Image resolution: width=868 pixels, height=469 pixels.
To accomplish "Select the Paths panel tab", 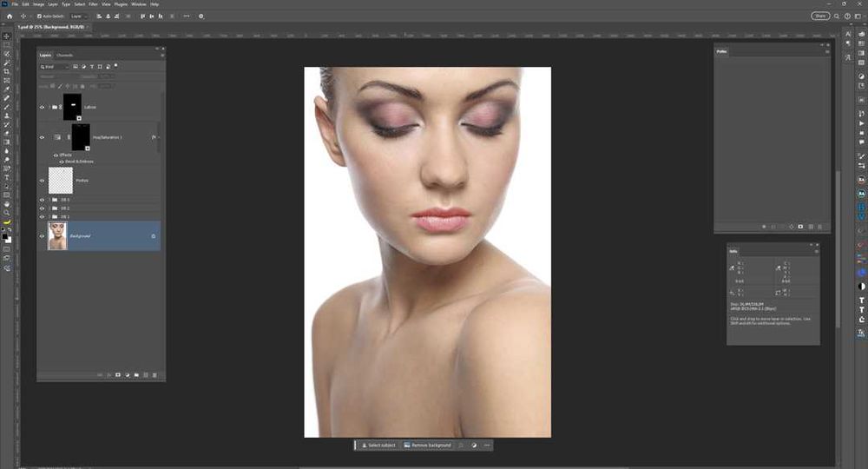I will 721,51.
